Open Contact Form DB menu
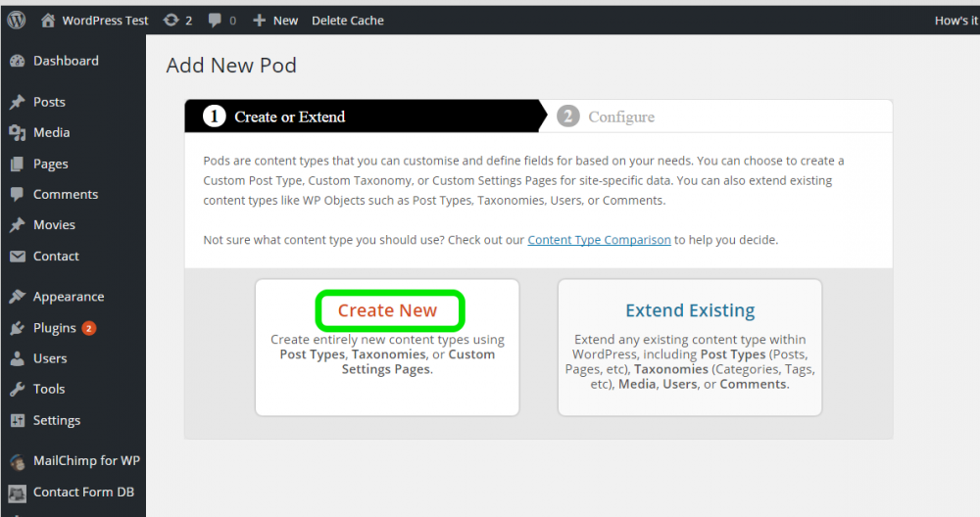 click(83, 492)
